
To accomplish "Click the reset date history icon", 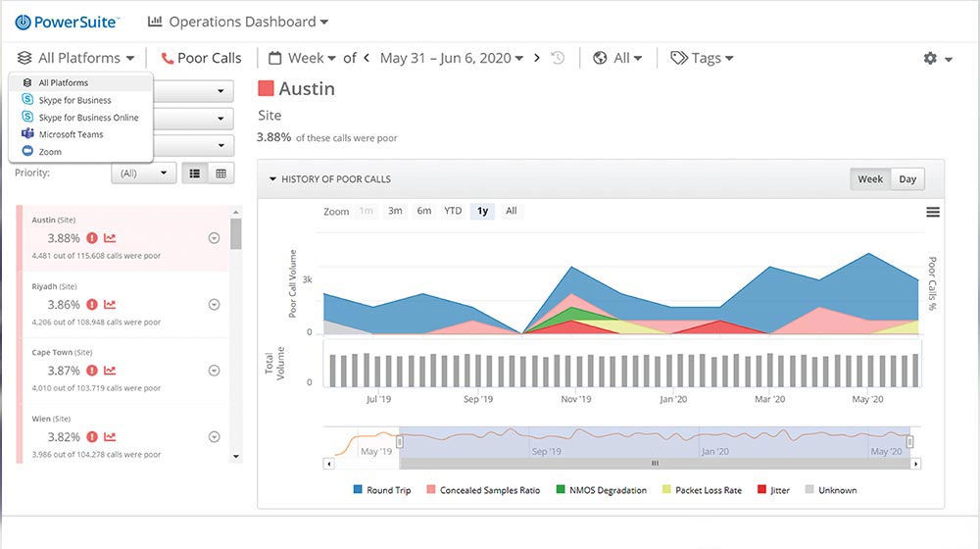I will pyautogui.click(x=558, y=59).
